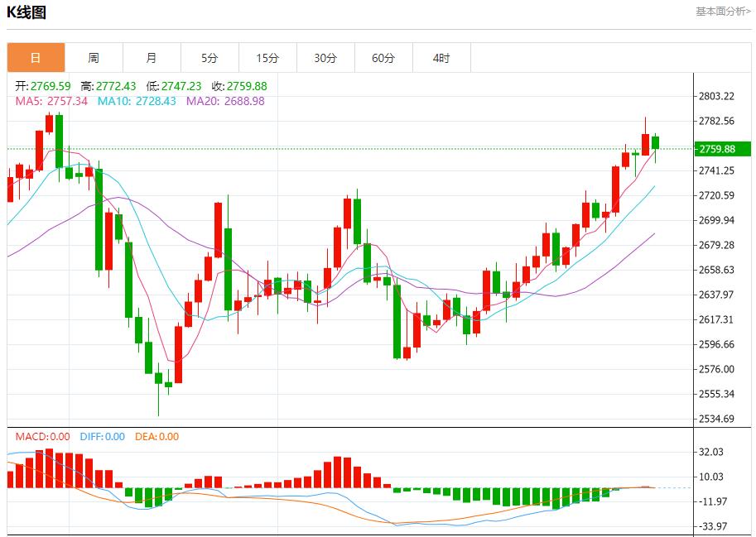Click the DEA: 0.00 indicator label
Viewport: 756px width, 537px height.
point(155,437)
